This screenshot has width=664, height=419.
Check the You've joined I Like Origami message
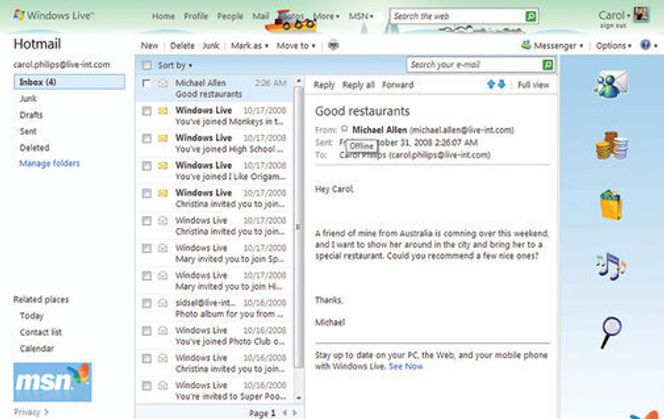pos(147,166)
